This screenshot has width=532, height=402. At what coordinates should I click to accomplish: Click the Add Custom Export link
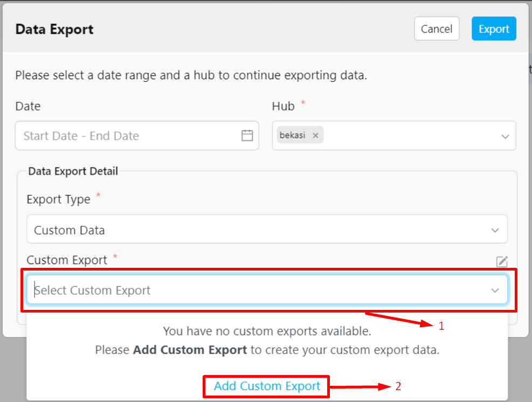(266, 386)
